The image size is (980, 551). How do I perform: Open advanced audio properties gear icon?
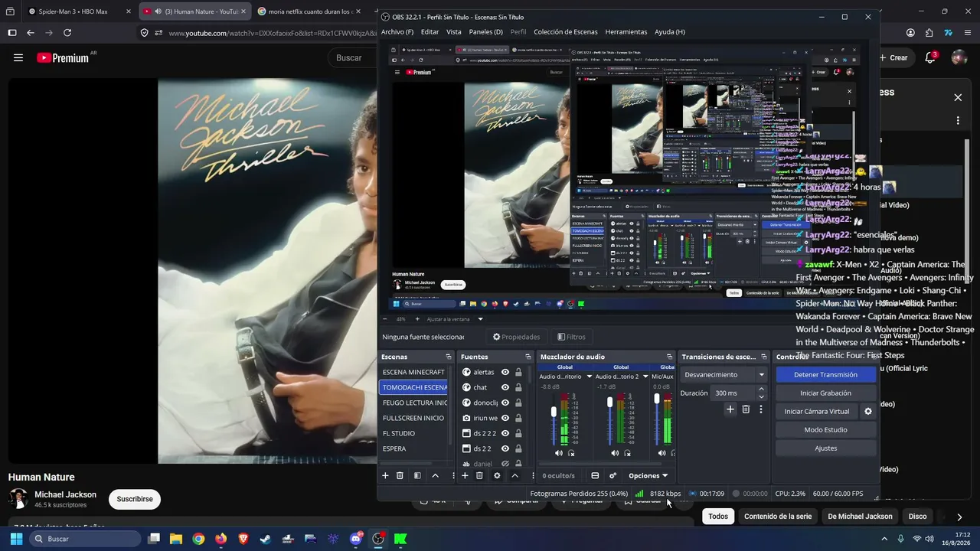click(x=612, y=475)
